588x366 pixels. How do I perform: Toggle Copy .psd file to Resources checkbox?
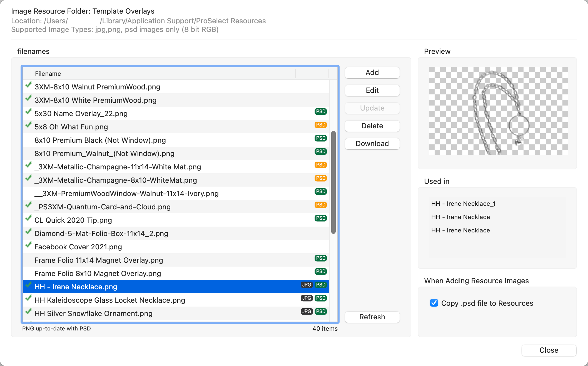pyautogui.click(x=434, y=303)
